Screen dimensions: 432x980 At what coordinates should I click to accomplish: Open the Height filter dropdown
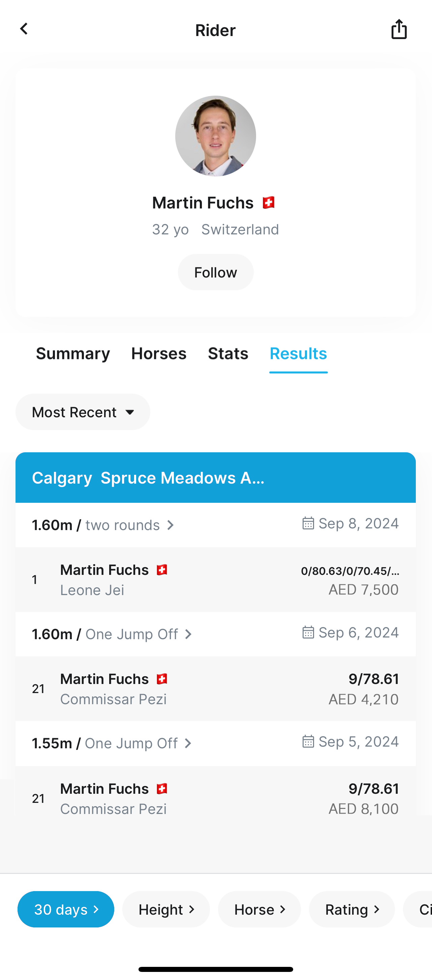tap(166, 909)
